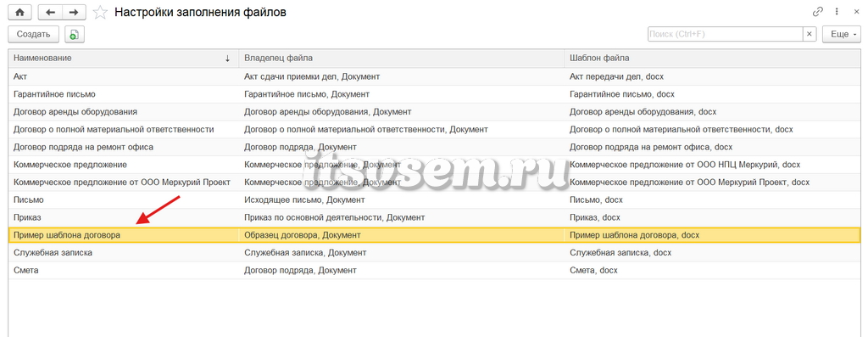
Task: Navigate forward with the right arrow
Action: 74,12
